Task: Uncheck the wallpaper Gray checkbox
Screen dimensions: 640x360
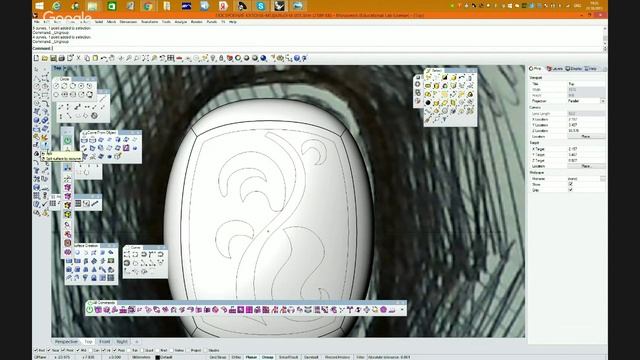Action: pyautogui.click(x=570, y=190)
